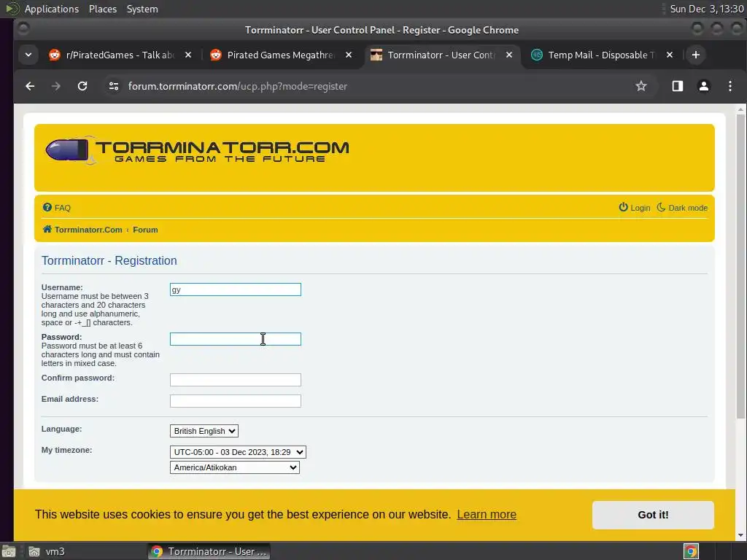Screen dimensions: 747x560
Task: Go back with the browser back arrow
Action: (30, 86)
